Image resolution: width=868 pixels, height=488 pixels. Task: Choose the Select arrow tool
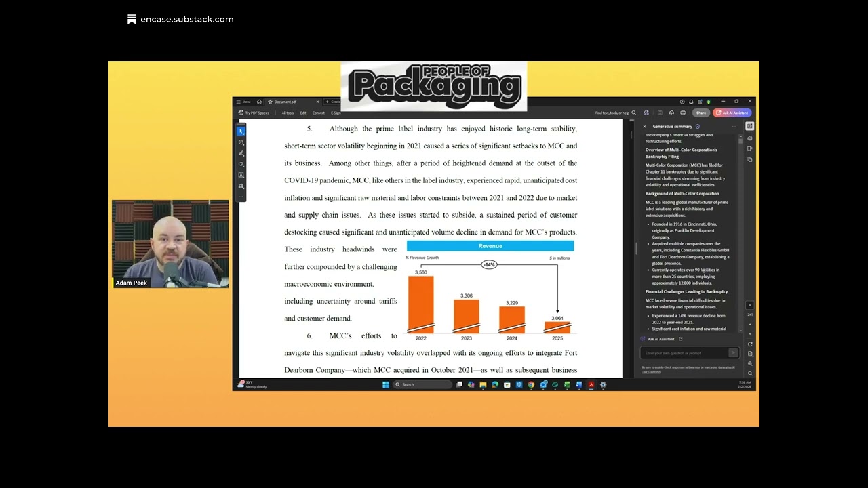241,131
